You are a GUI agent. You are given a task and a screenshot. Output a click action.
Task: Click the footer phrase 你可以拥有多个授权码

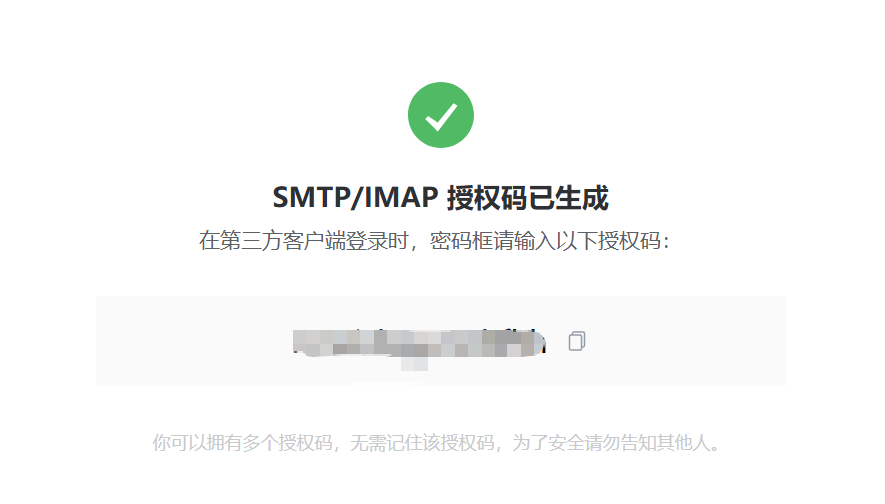pyautogui.click(x=242, y=442)
